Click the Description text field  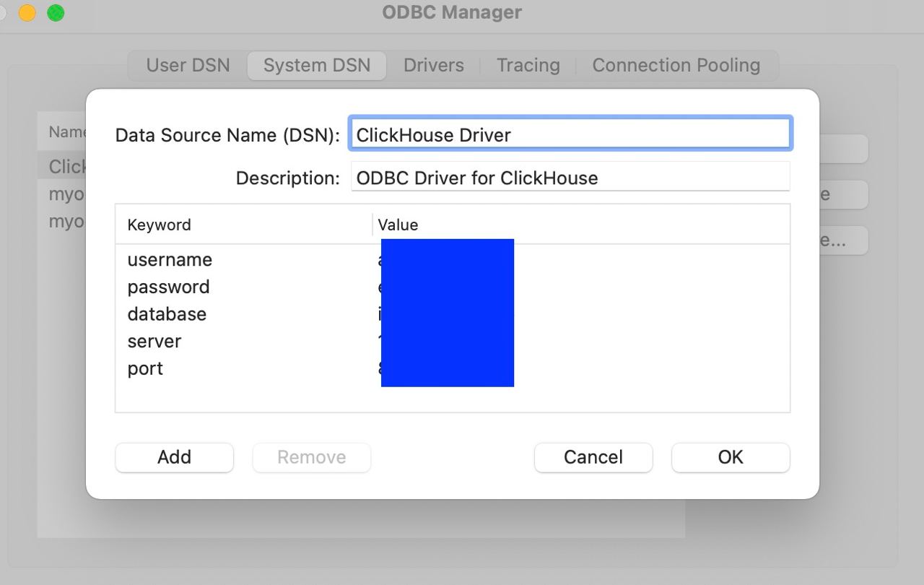570,177
